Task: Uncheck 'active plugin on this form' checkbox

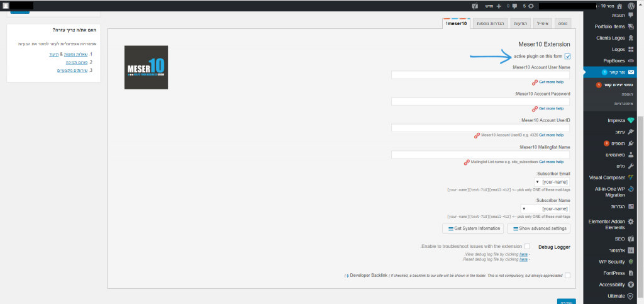Action: (x=568, y=57)
